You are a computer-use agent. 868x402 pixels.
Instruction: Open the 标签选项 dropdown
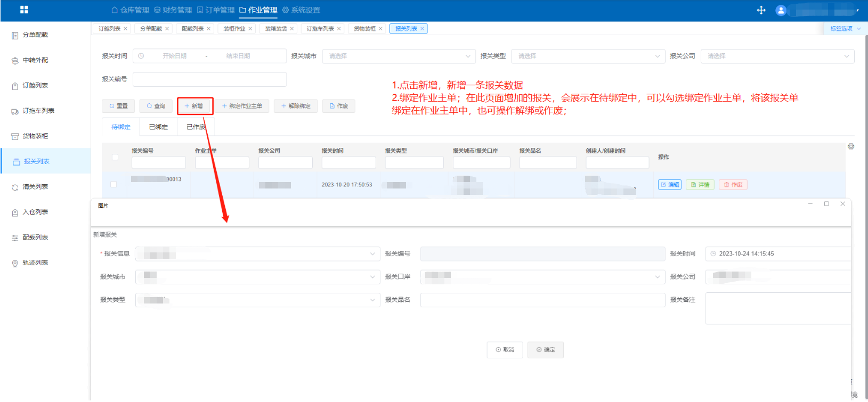click(x=845, y=29)
